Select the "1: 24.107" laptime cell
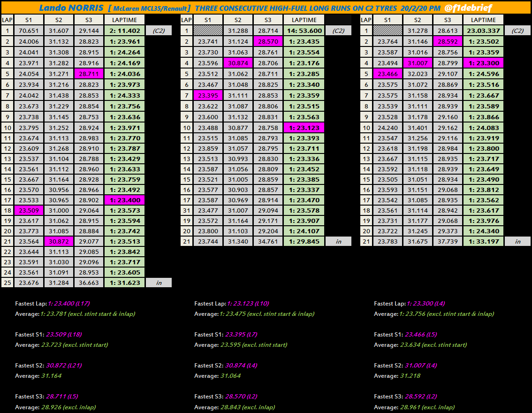Screen dimensions: 532x413 click(x=304, y=231)
